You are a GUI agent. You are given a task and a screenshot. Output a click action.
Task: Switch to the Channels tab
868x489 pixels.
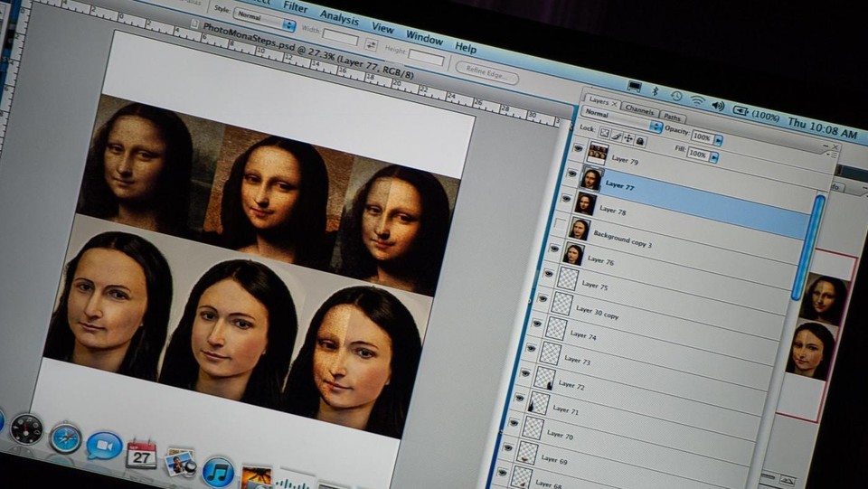pos(639,110)
